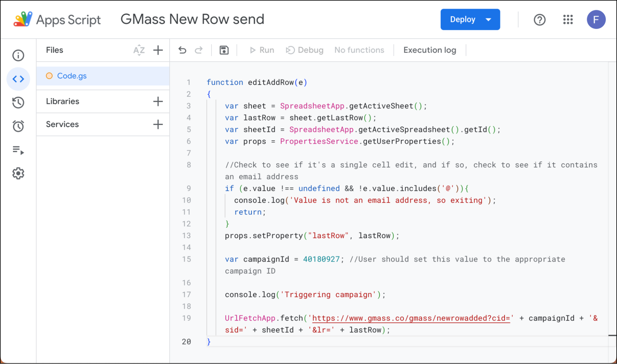
Task: Add a library with plus icon
Action: pyautogui.click(x=158, y=101)
